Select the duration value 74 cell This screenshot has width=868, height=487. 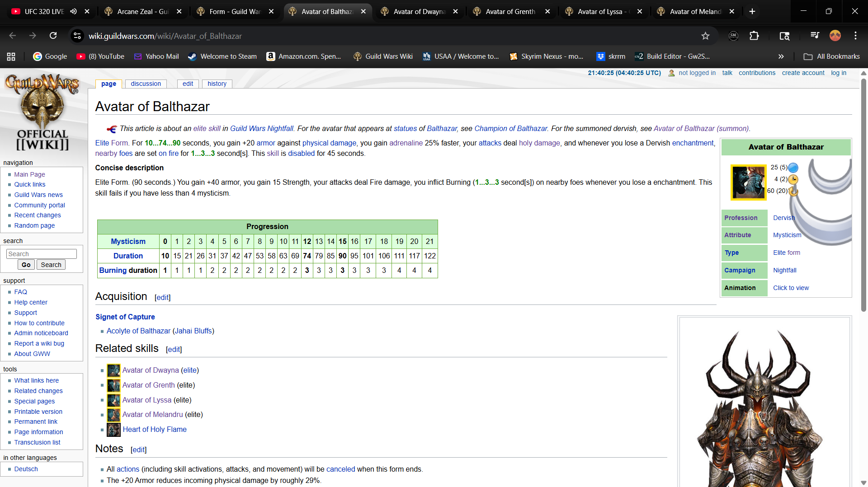point(307,256)
